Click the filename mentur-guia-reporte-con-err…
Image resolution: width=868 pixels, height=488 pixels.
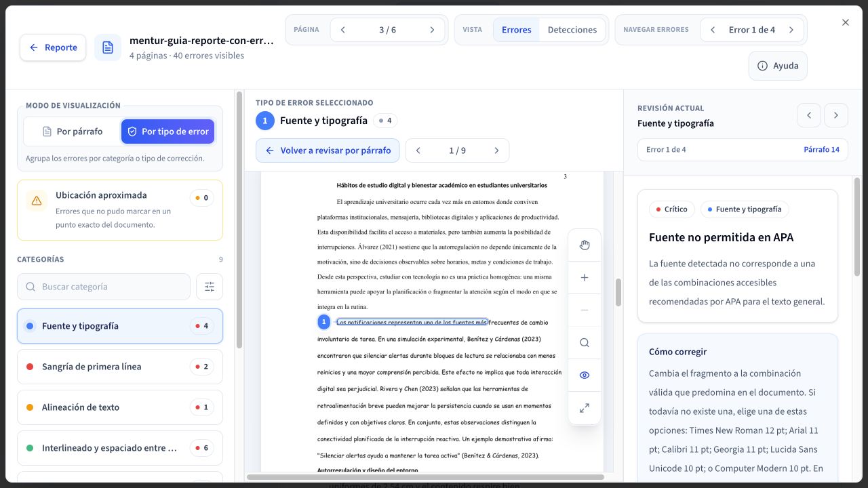point(202,41)
